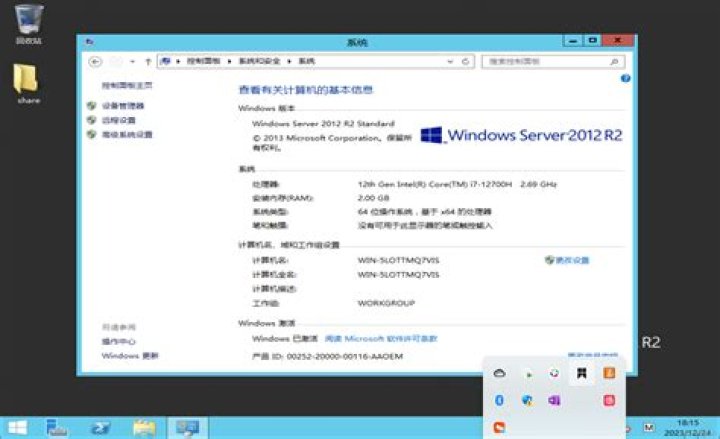Select the share folder on desktop
Image resolution: width=720 pixels, height=439 pixels.
click(28, 84)
